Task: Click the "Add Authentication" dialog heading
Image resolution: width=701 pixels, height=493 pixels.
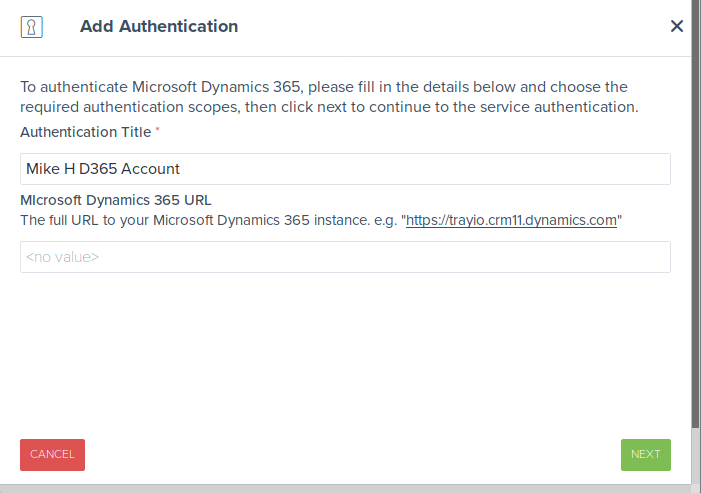Action: [159, 27]
